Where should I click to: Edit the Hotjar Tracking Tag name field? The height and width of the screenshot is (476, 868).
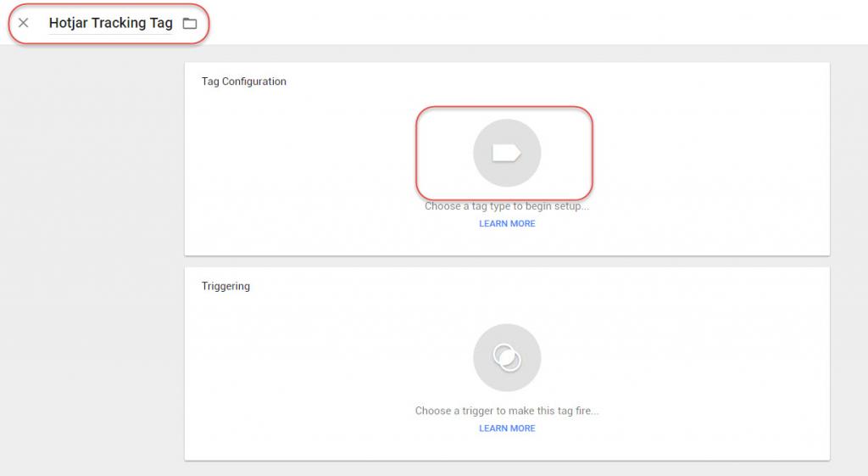111,23
